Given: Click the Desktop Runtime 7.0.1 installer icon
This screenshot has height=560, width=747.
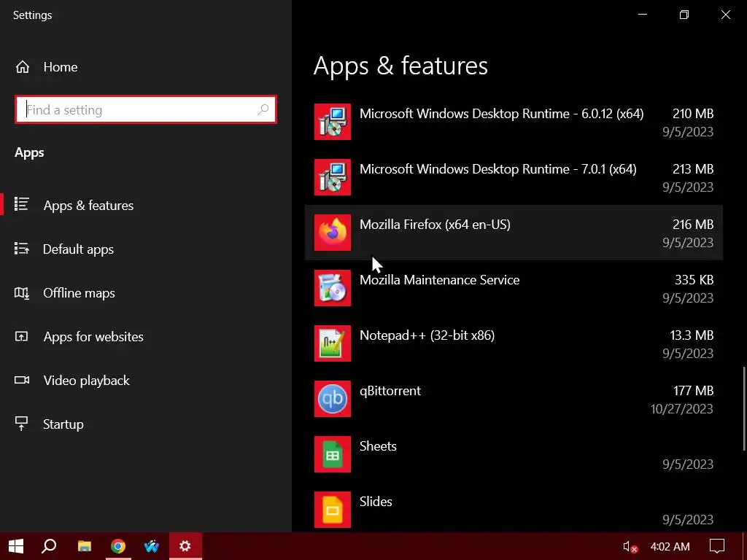Looking at the screenshot, I should 333,177.
